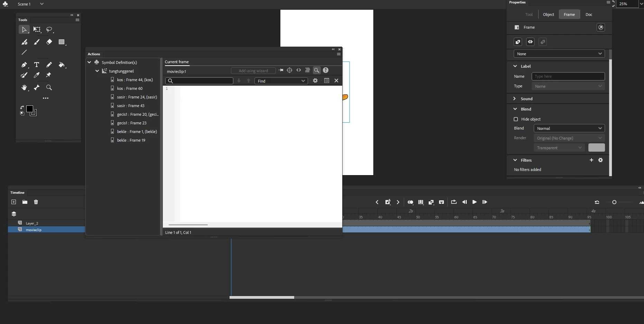Select the Free Transform tool
This screenshot has width=644, height=324.
pyautogui.click(x=37, y=30)
